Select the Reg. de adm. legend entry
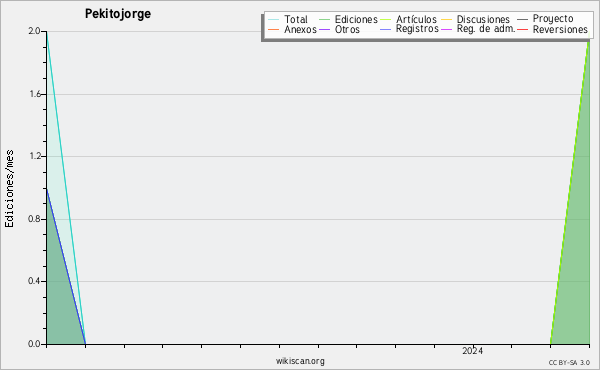The height and width of the screenshot is (370, 600). (x=478, y=29)
